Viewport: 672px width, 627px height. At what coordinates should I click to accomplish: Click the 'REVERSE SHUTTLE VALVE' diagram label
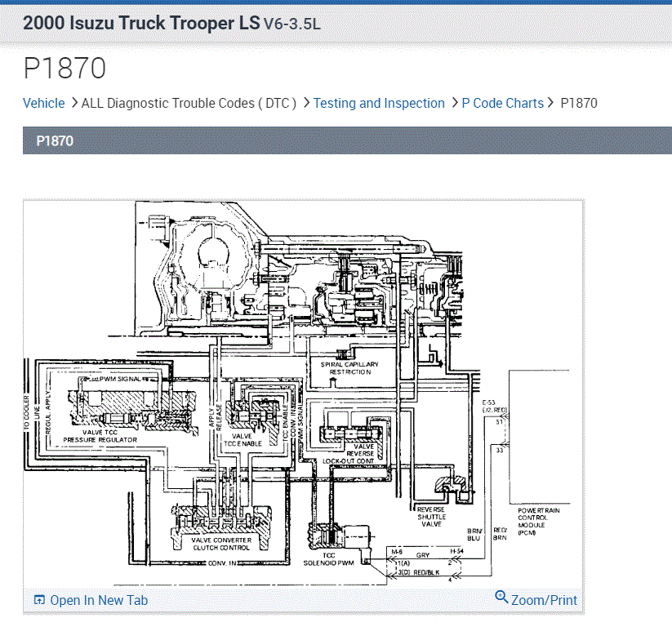click(x=432, y=517)
